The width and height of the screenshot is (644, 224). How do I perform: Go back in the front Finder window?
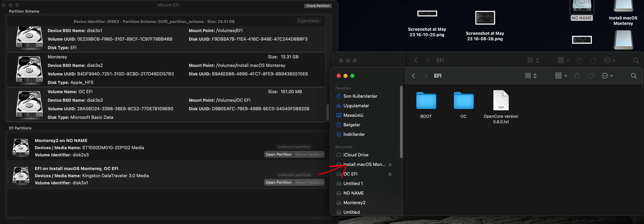click(413, 76)
